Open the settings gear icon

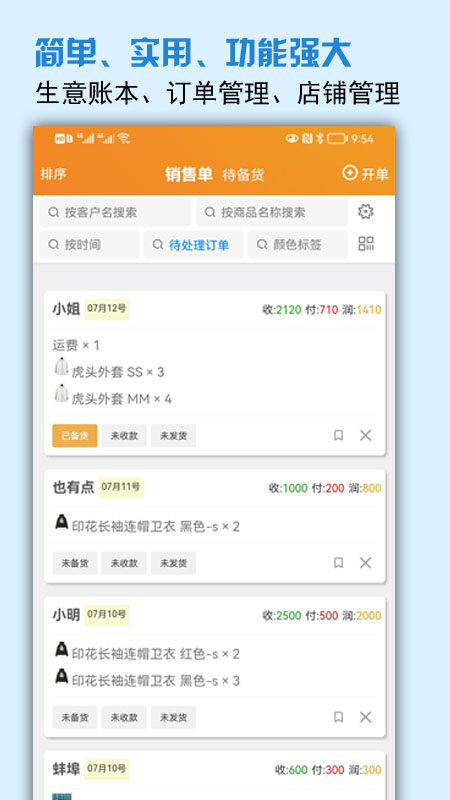[365, 212]
